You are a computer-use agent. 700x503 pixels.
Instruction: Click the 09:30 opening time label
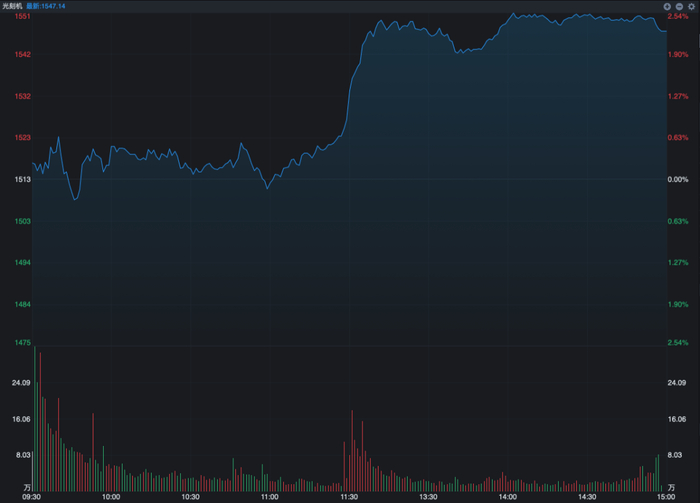coord(31,497)
